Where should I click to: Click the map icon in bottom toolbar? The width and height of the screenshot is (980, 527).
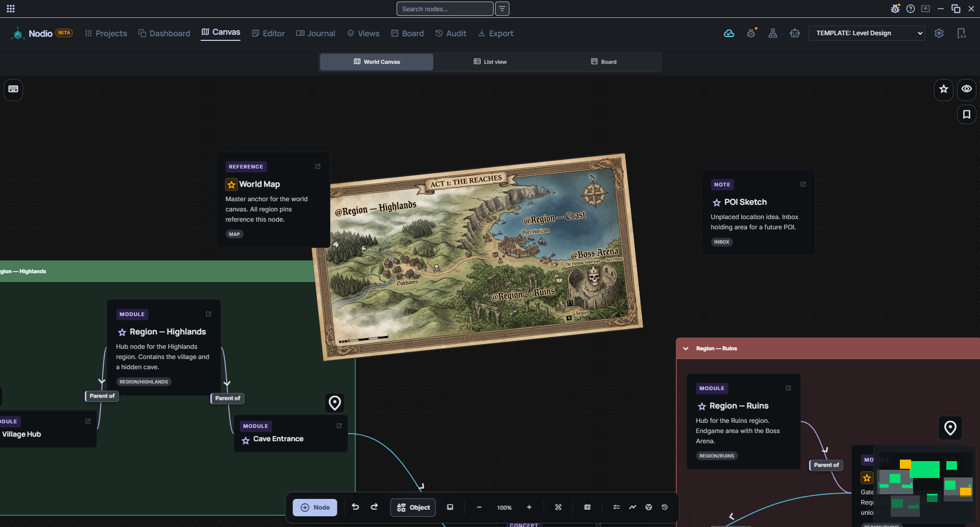click(x=587, y=507)
